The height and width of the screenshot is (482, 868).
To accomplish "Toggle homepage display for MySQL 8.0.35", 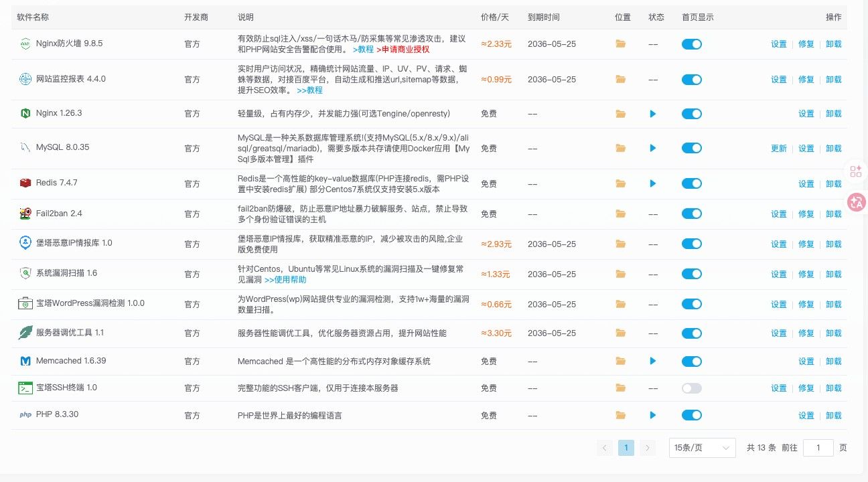I will point(692,148).
